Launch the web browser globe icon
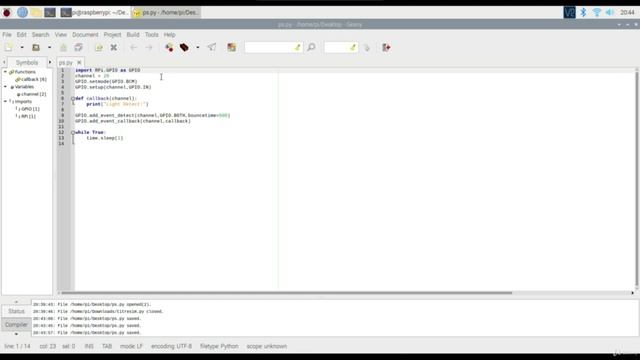 click(x=22, y=13)
